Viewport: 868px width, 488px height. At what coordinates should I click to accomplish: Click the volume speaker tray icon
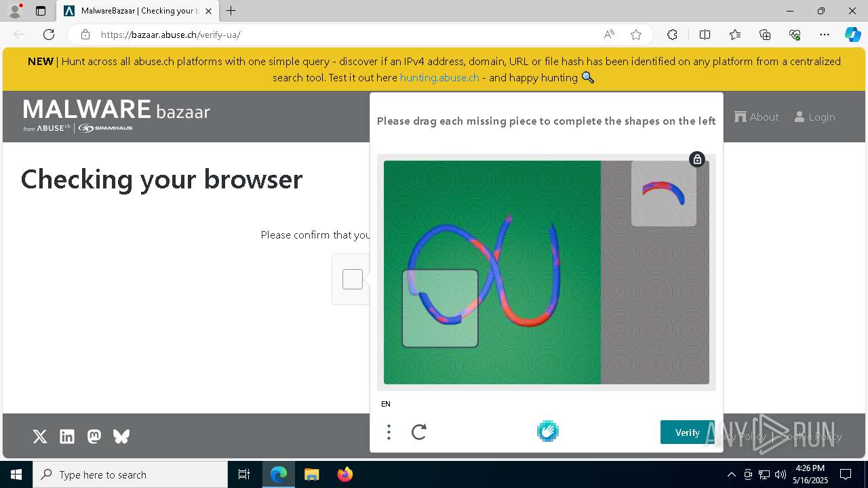781,474
